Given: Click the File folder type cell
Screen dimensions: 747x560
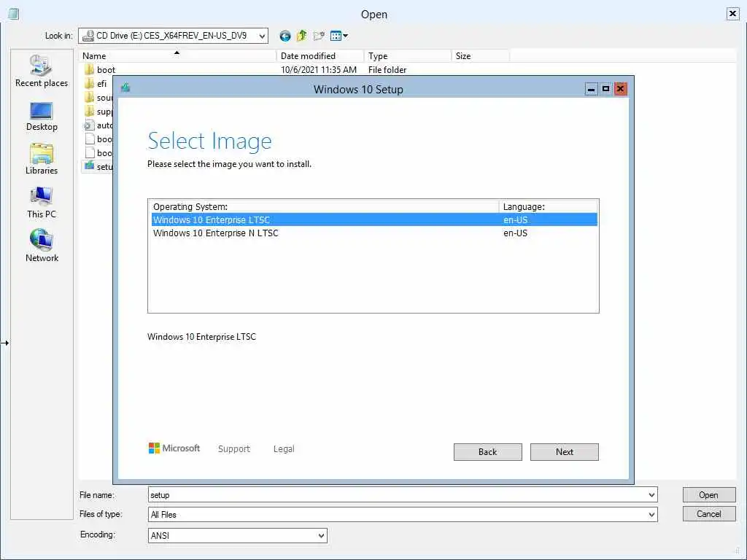Looking at the screenshot, I should click(x=387, y=69).
